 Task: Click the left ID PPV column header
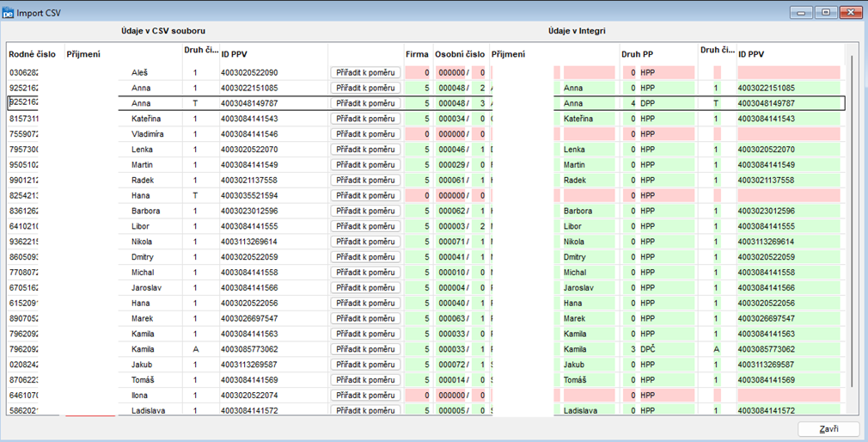coord(236,54)
